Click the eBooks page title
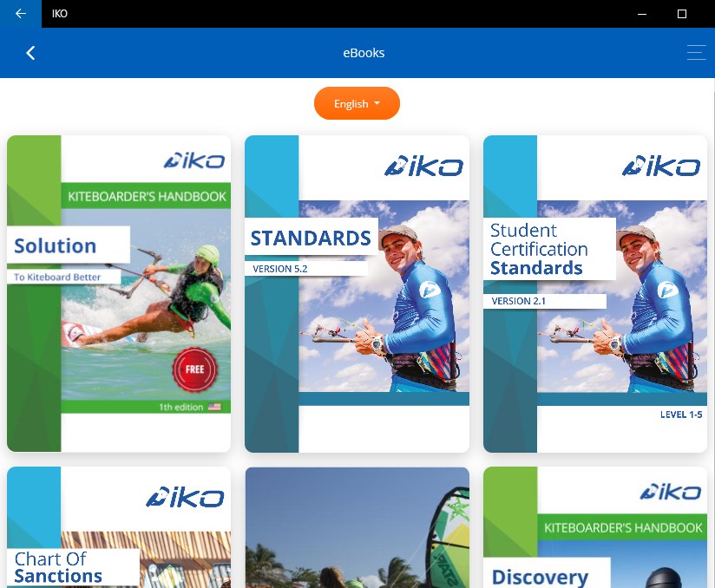The image size is (715, 588). [x=364, y=53]
